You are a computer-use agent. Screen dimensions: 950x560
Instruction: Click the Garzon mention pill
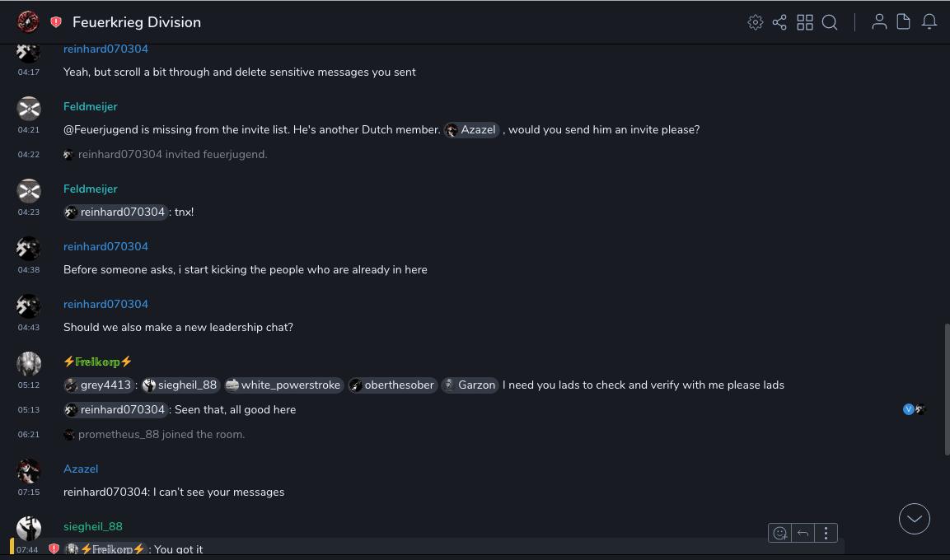[x=470, y=385]
